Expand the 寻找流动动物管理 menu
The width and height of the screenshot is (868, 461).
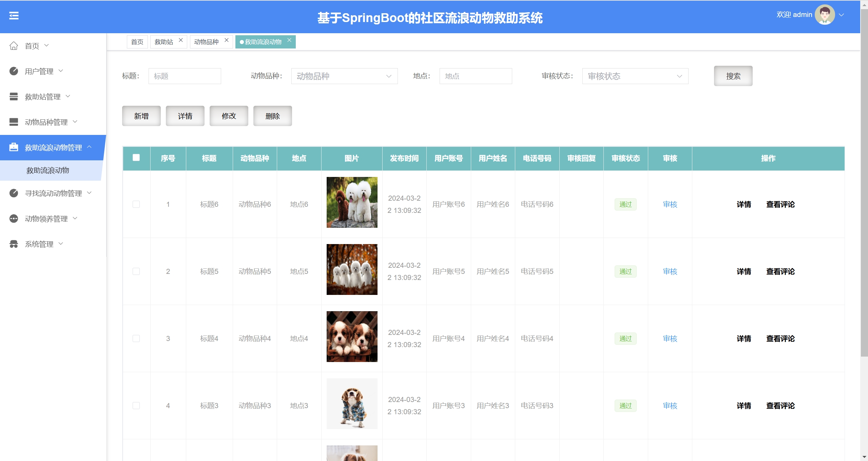coord(90,193)
